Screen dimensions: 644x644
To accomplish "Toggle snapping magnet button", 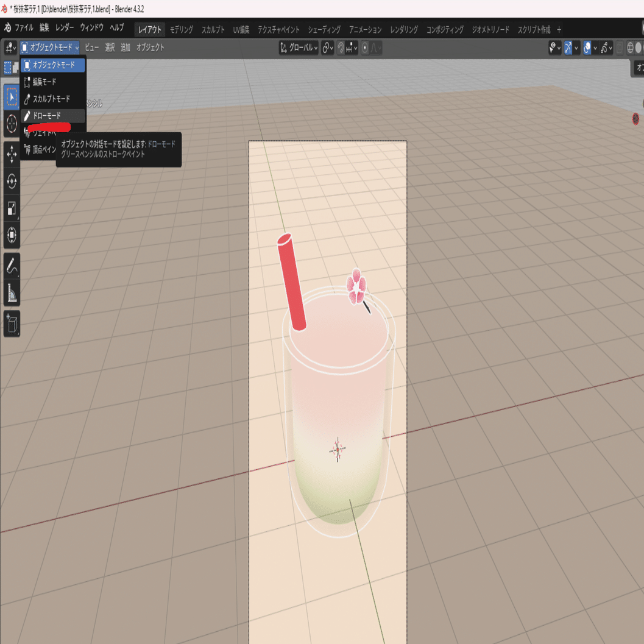I will (341, 48).
